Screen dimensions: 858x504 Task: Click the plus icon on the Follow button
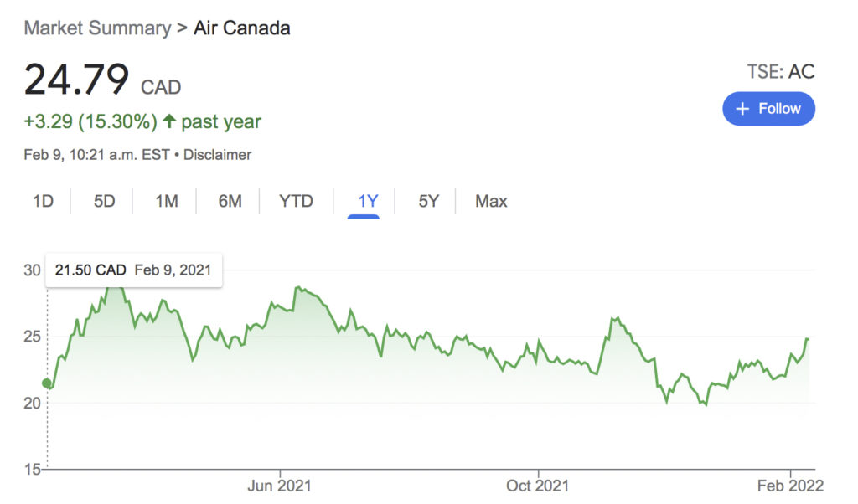tap(744, 108)
